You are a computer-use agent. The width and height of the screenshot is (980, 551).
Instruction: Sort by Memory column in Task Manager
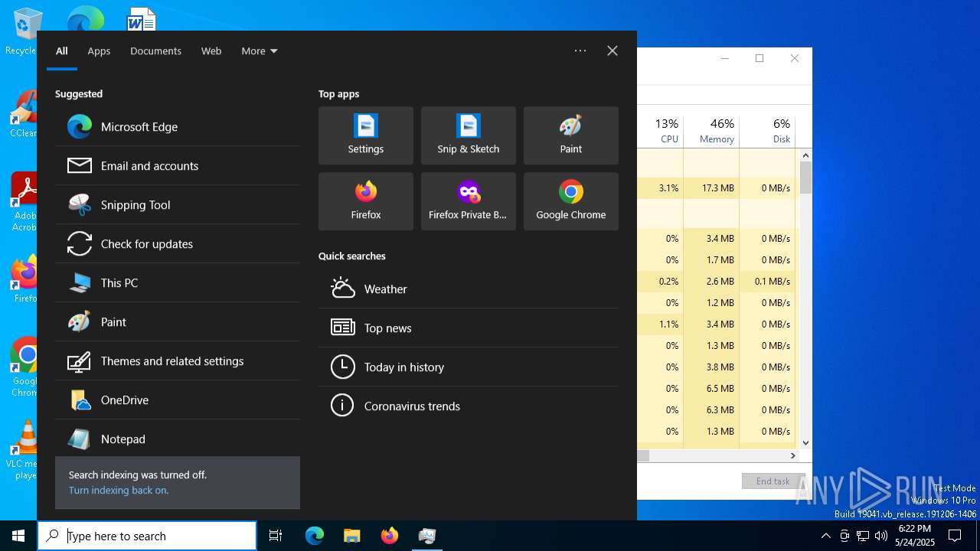point(711,131)
